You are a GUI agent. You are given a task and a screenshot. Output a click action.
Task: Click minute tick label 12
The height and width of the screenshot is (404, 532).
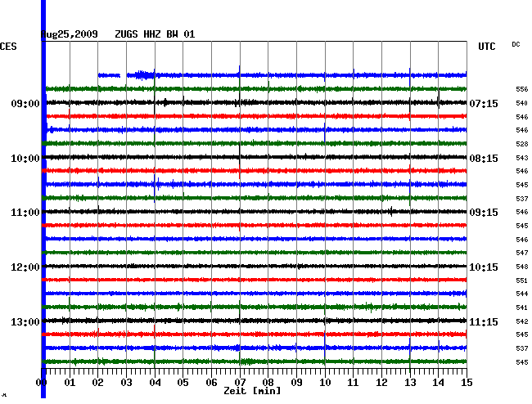tap(381, 383)
